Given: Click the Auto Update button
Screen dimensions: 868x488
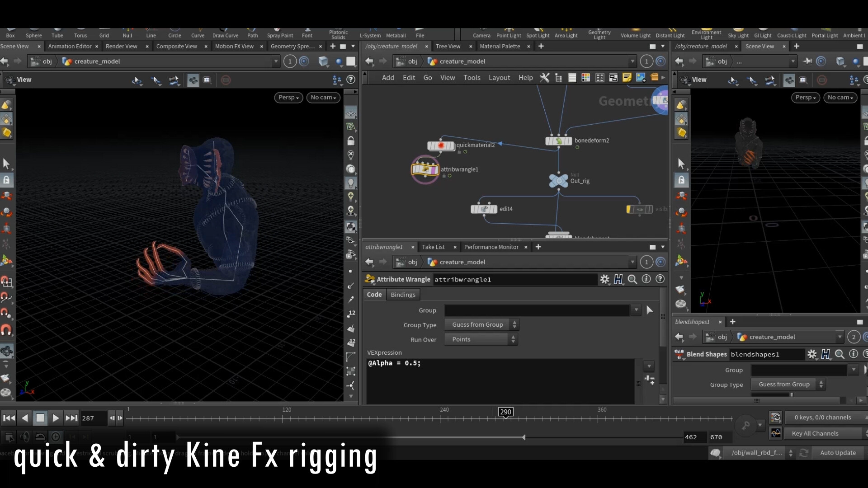Looking at the screenshot, I should coord(838,452).
